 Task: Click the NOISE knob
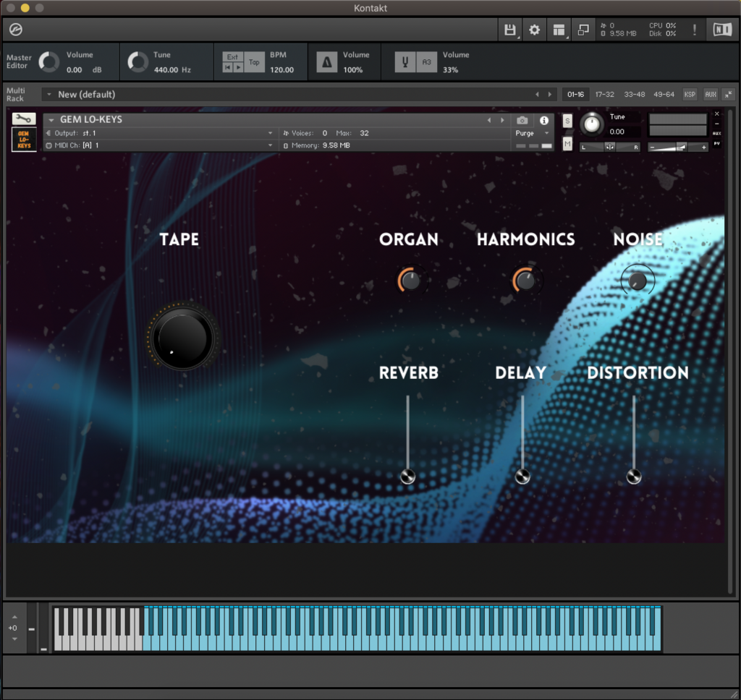point(637,281)
